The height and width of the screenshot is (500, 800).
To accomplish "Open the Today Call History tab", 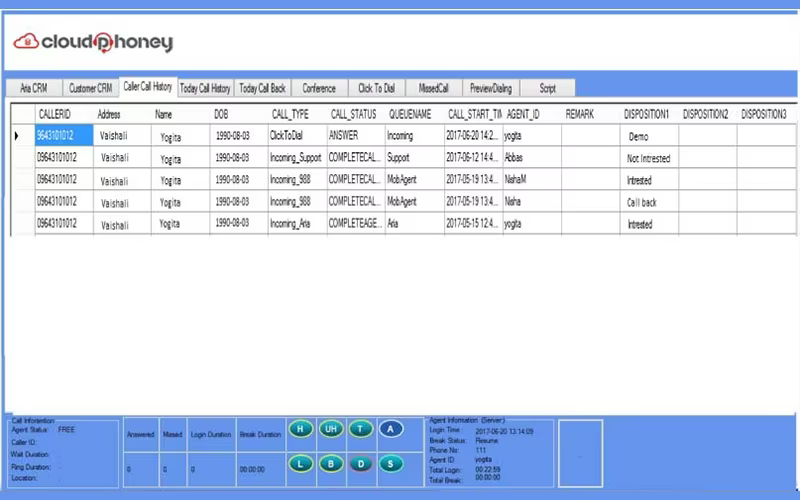I will tap(205, 88).
